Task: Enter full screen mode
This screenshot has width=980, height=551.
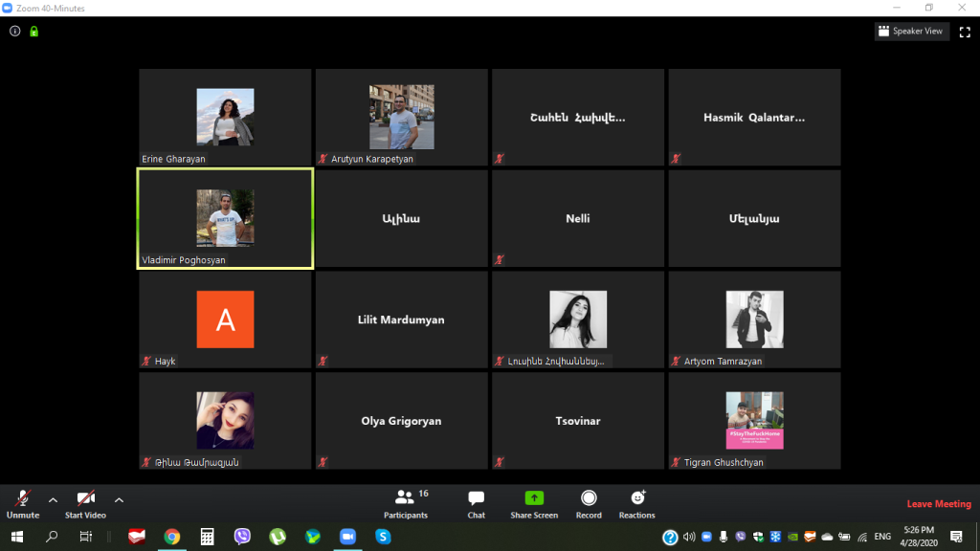Action: (x=965, y=32)
